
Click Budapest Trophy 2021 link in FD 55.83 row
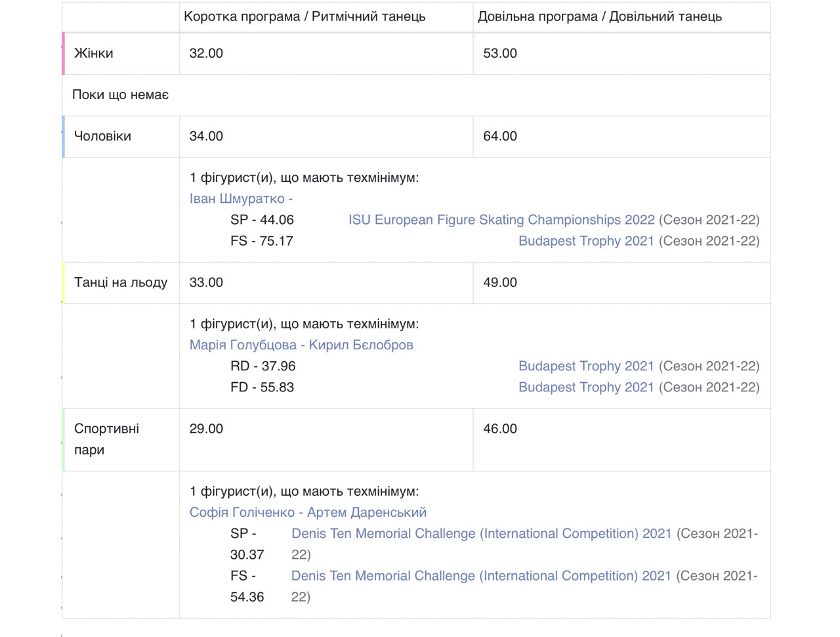coord(586,387)
